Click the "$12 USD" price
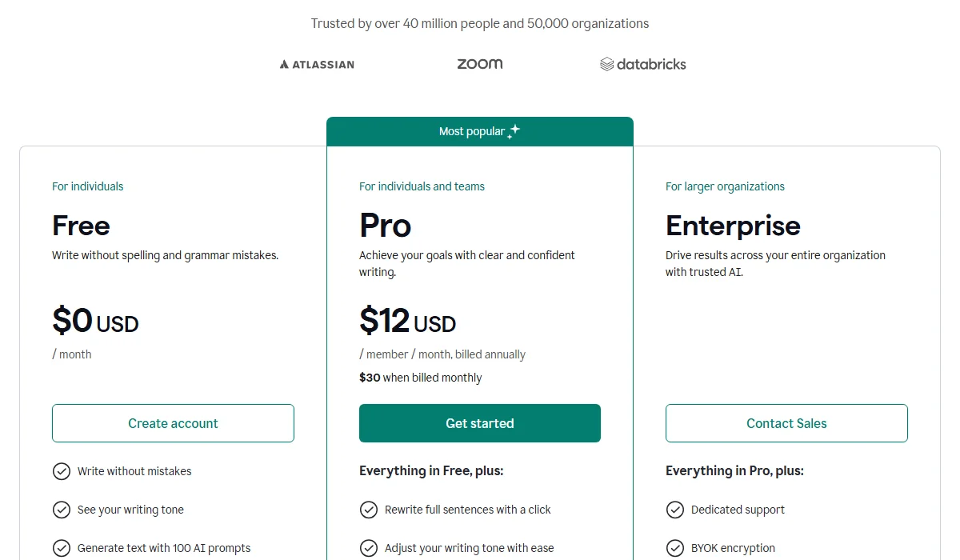 point(407,322)
